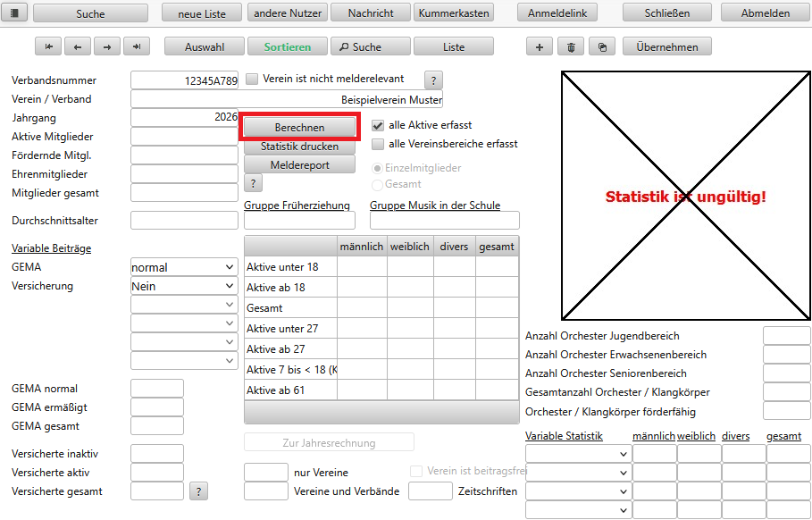This screenshot has width=812, height=520.
Task: Click the Meldereport button
Action: [299, 165]
